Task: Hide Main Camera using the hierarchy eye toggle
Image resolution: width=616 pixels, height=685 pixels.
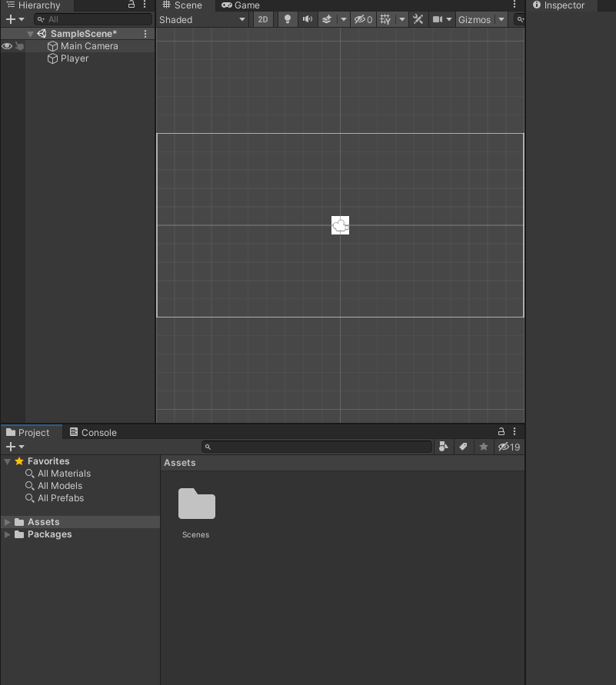Action: click(x=6, y=46)
